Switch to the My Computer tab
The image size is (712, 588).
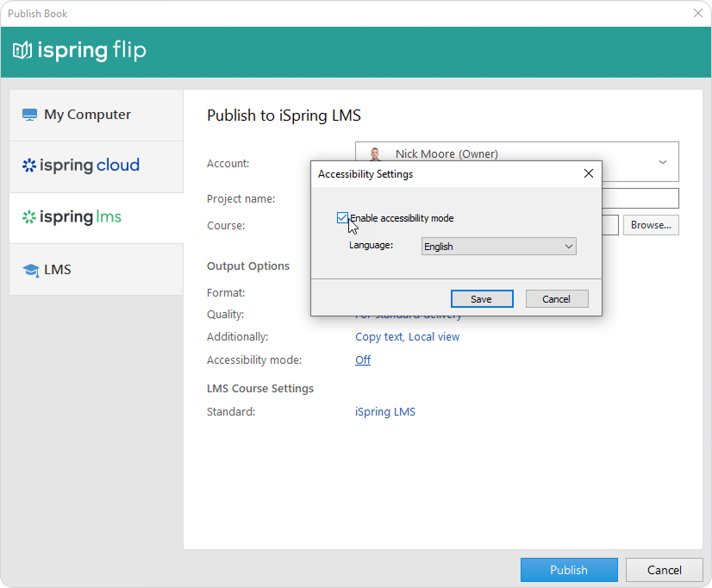click(x=87, y=115)
